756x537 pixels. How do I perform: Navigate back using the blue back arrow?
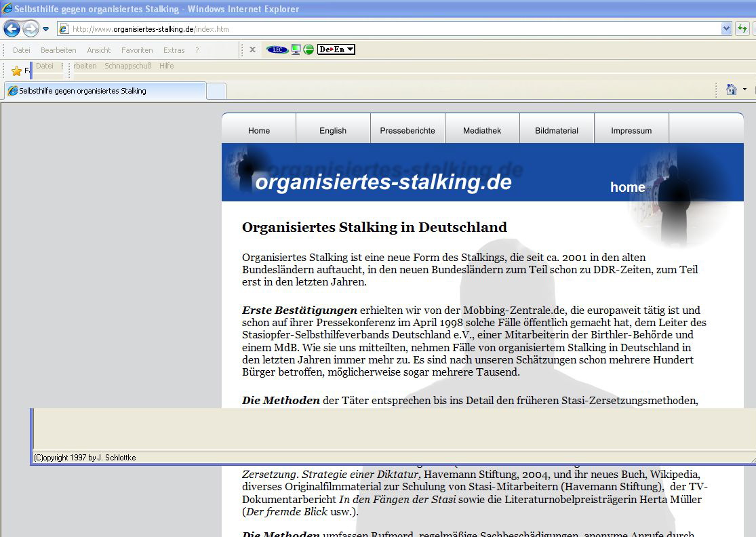tap(11, 28)
